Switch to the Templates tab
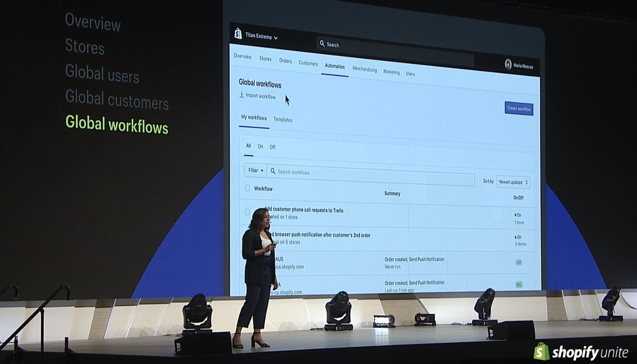The image size is (637, 364). coord(283,119)
